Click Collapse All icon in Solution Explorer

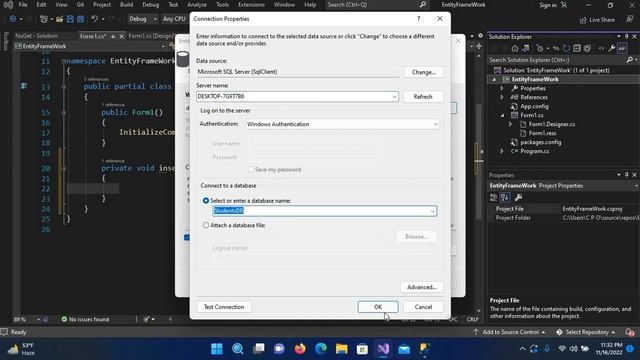pos(577,49)
